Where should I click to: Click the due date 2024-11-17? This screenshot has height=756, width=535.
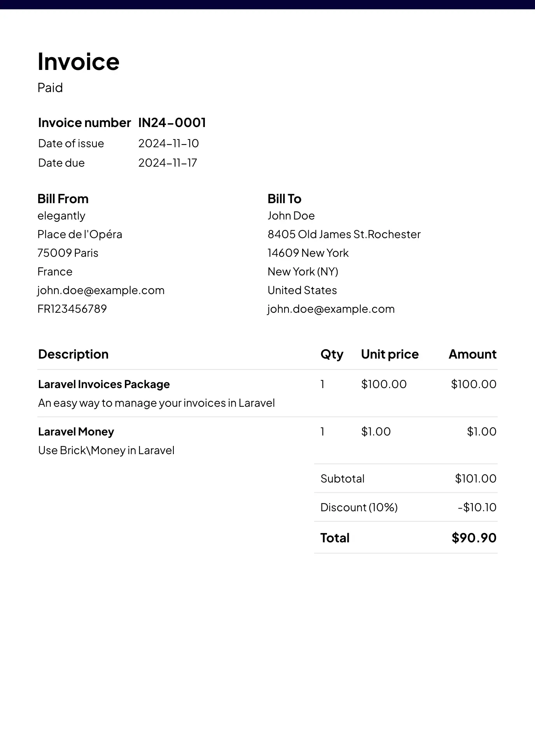click(168, 163)
